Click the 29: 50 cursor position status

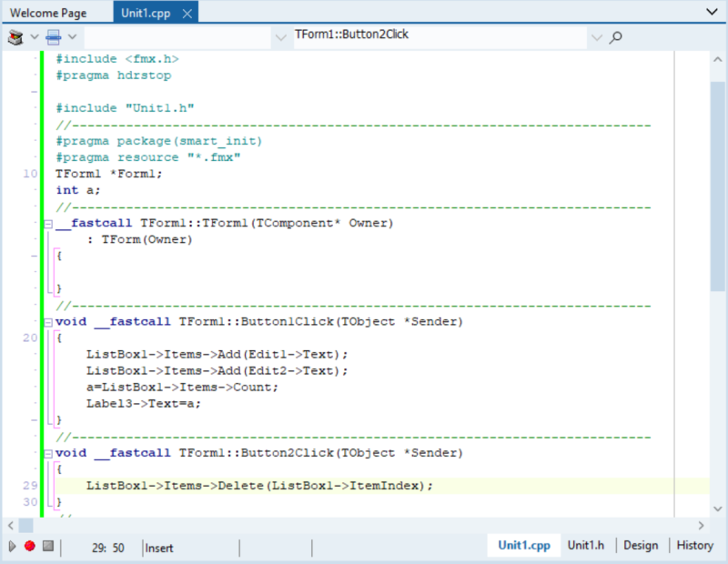pos(108,549)
